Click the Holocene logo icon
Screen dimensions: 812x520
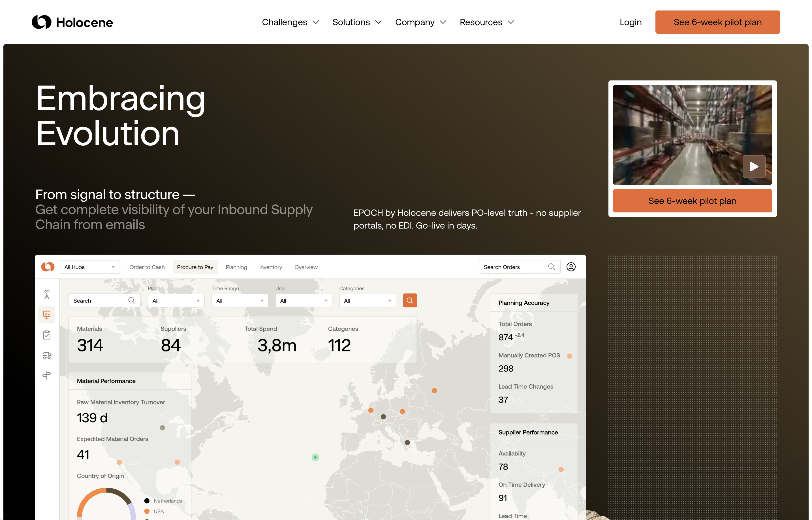(42, 22)
